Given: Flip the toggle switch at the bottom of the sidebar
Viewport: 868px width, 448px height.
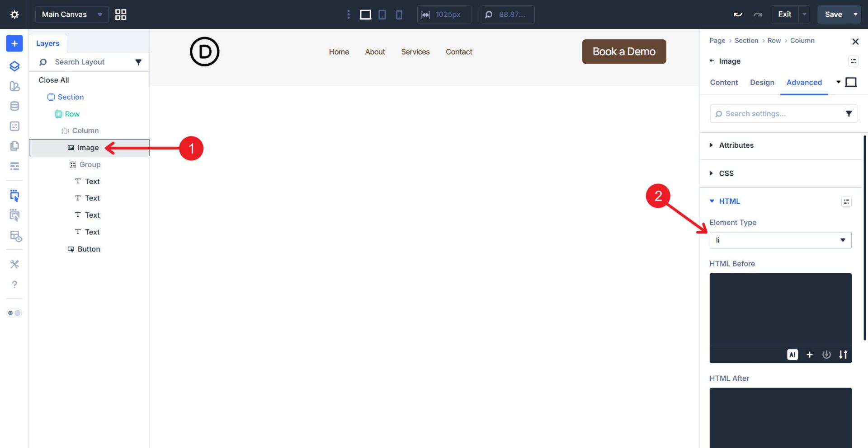Looking at the screenshot, I should point(14,313).
